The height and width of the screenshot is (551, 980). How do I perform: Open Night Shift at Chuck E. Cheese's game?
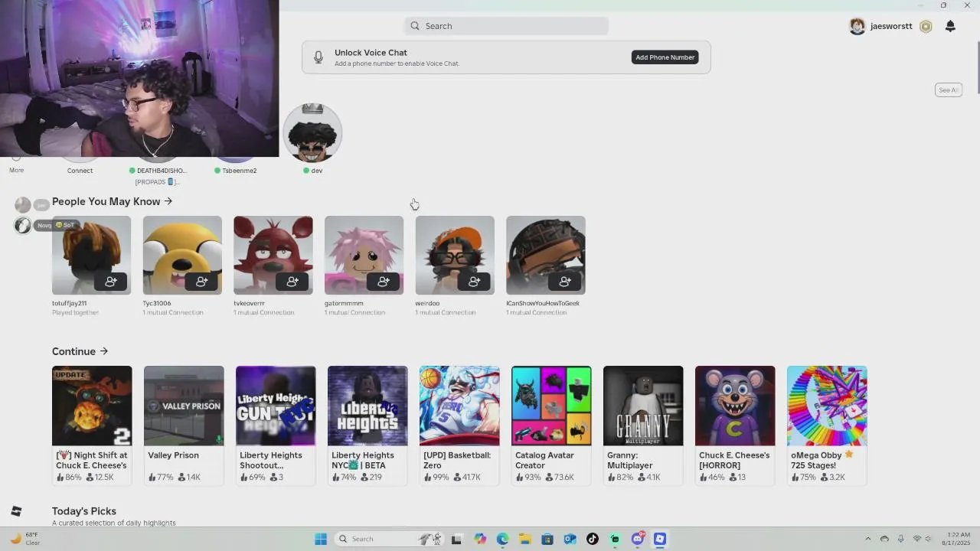[92, 425]
